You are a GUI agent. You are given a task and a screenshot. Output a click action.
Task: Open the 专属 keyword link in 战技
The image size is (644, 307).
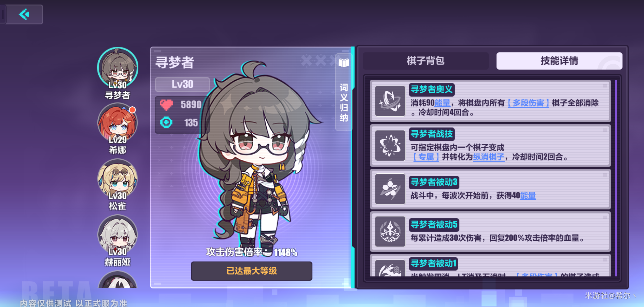click(x=426, y=157)
